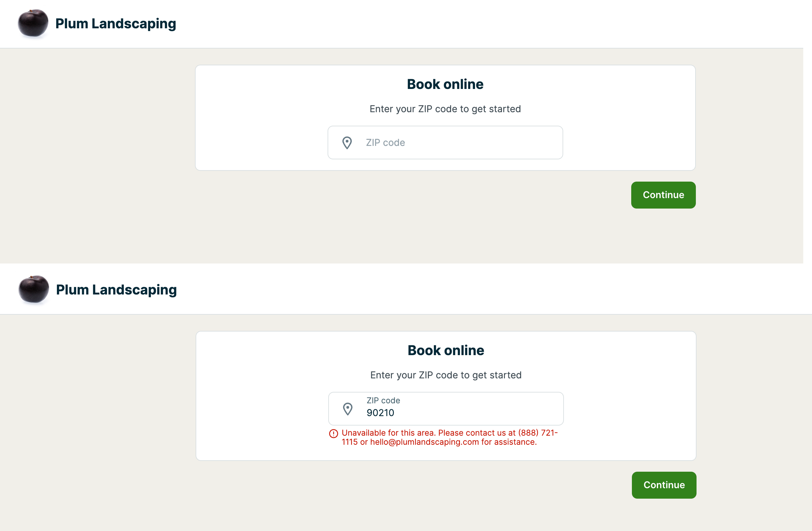This screenshot has height=531, width=812.
Task: Click the plum logo above the empty ZIP form
Action: [x=33, y=23]
